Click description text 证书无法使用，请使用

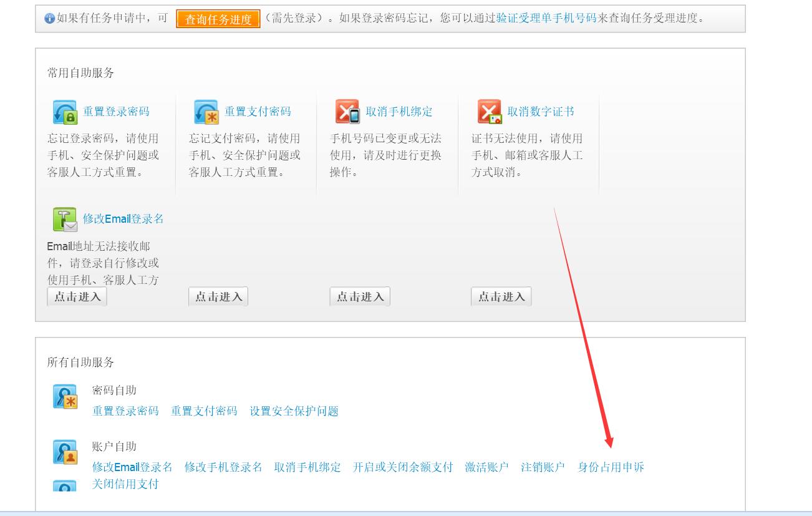(527, 139)
